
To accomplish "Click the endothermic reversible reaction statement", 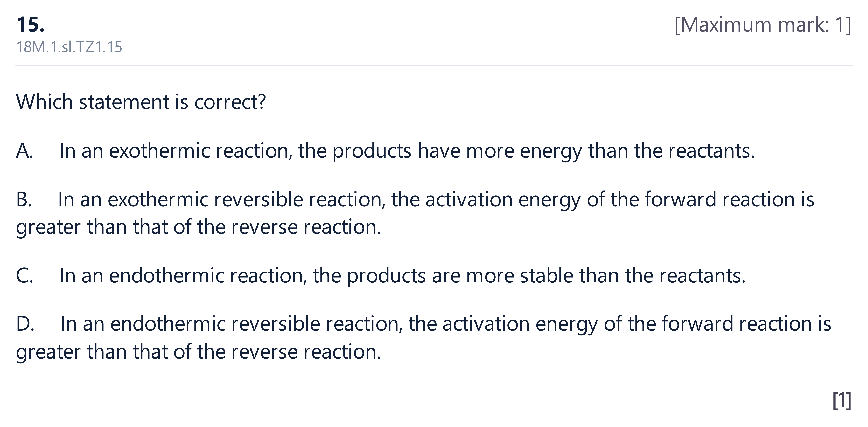I will pos(424,338).
